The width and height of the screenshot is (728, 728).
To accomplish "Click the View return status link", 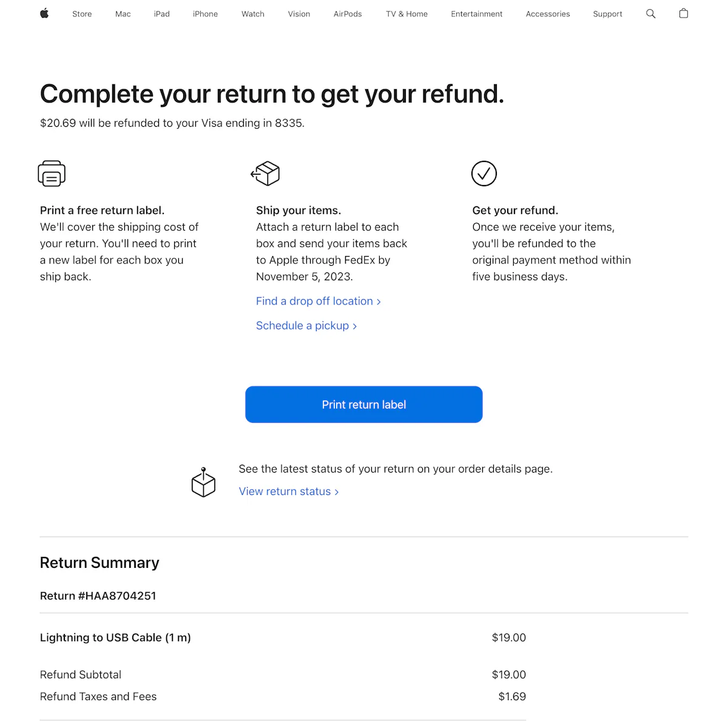I will [x=285, y=491].
